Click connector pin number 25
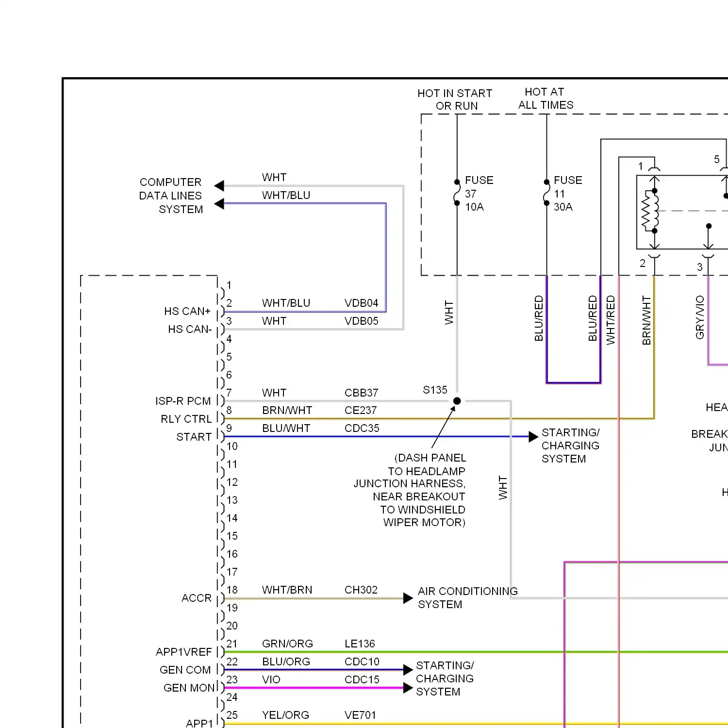 232,715
